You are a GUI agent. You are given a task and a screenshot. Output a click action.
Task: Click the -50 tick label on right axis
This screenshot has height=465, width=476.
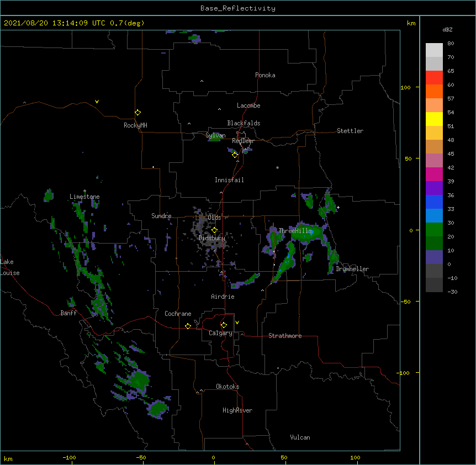click(405, 302)
